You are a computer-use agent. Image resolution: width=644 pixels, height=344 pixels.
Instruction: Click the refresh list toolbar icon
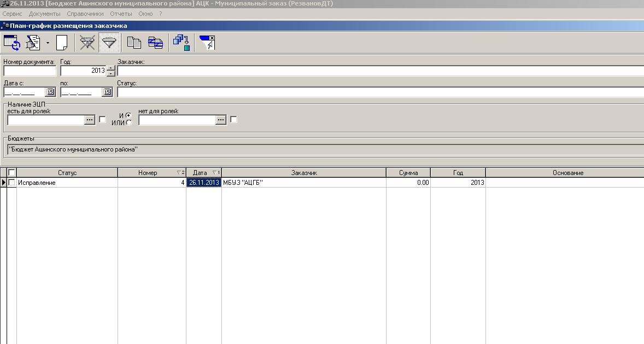12,42
